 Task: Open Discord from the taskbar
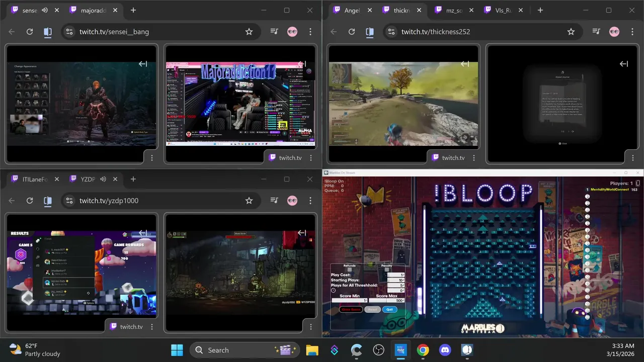point(445,350)
